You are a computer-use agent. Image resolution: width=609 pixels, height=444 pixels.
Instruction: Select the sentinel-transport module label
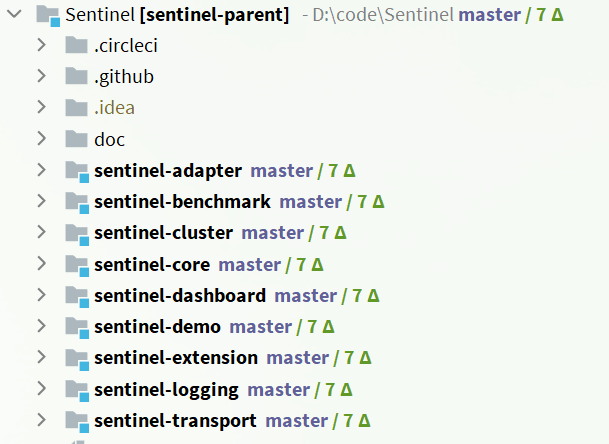175,421
